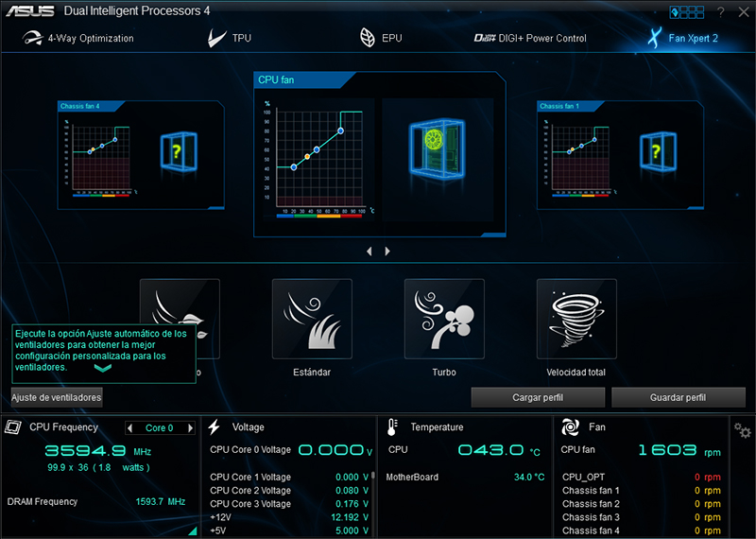
Task: Select the Turbo fan mode icon
Action: click(444, 318)
